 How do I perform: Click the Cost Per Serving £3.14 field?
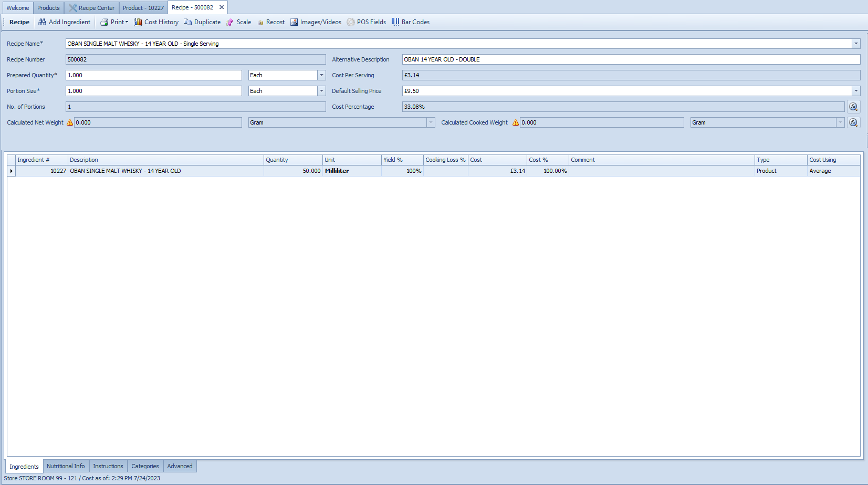[631, 75]
